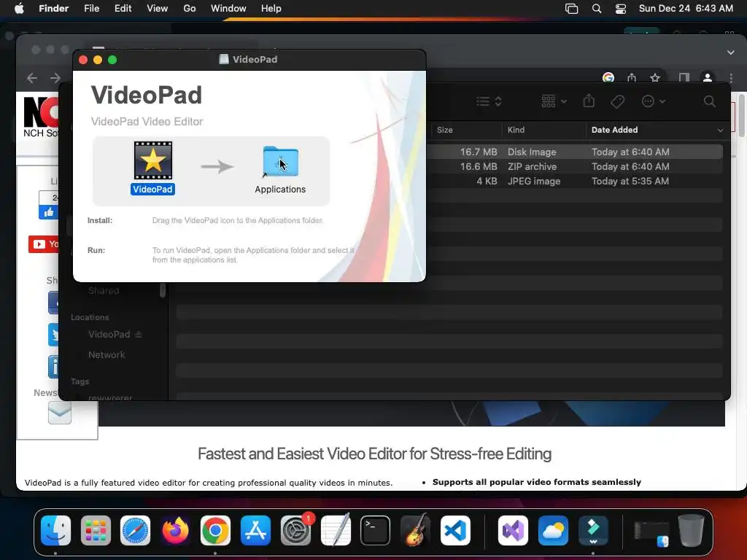Open Visual Studio purple icon in Dock
Screen dimensions: 747x560
pos(513,531)
